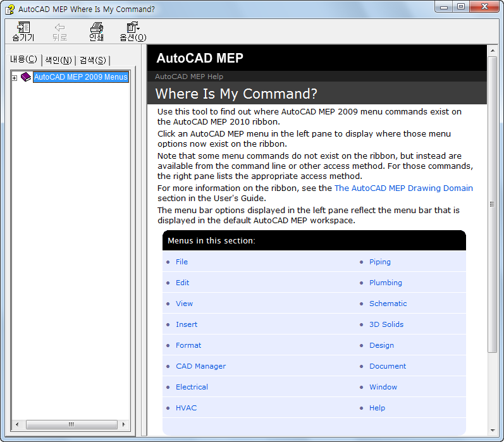Open the 3D Solids link

point(386,324)
